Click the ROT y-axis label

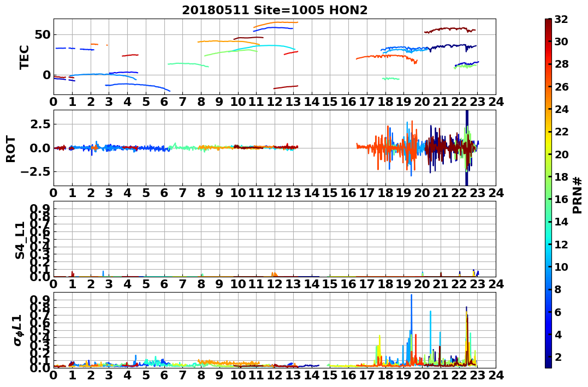coord(11,149)
